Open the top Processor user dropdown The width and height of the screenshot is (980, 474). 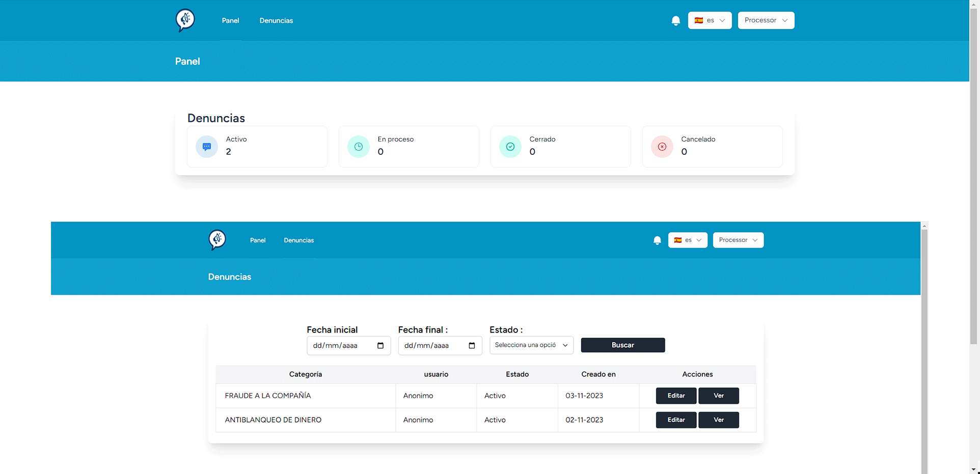click(x=766, y=20)
